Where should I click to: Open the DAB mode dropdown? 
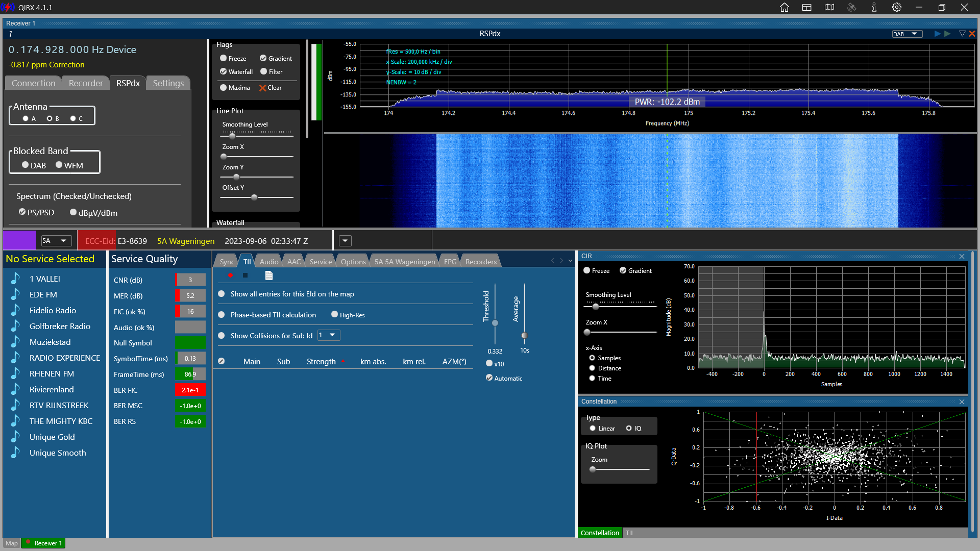[907, 34]
